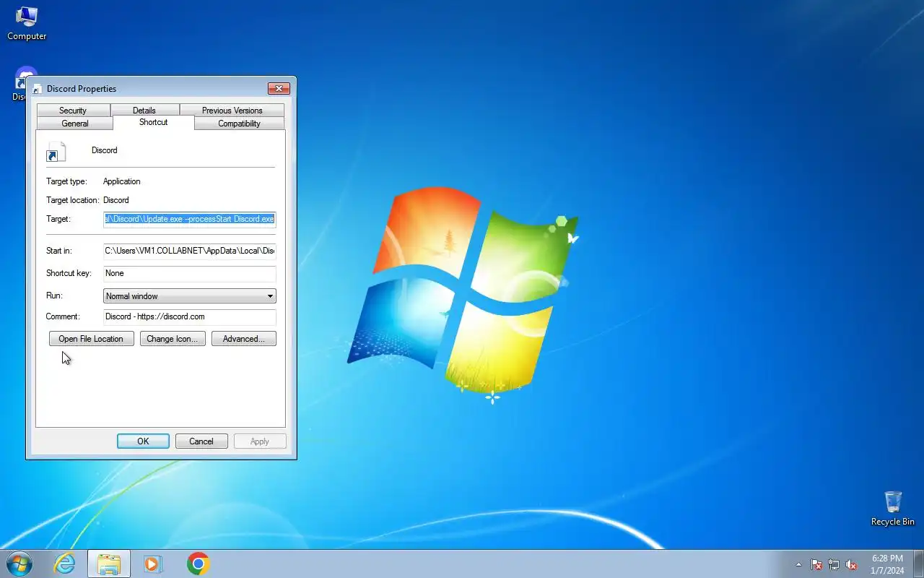
Task: Launch Internet Explorer from the taskbar
Action: click(65, 564)
